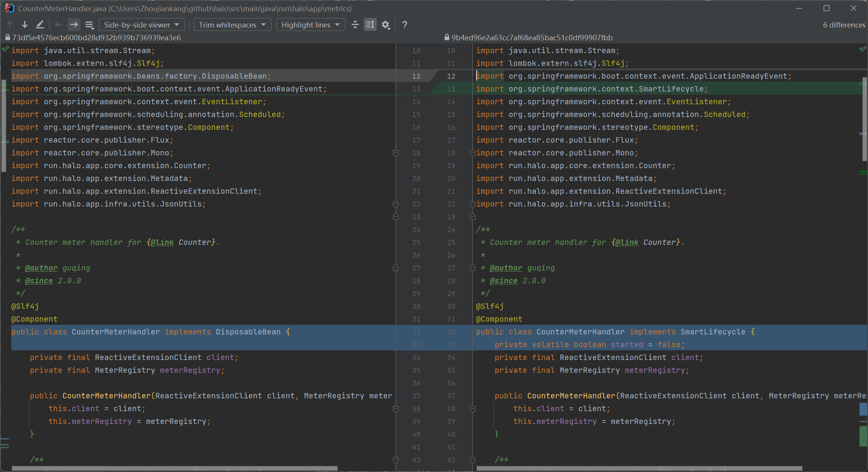Collapse constructor fold at left line 38
This screenshot has height=472, width=868.
(x=395, y=409)
